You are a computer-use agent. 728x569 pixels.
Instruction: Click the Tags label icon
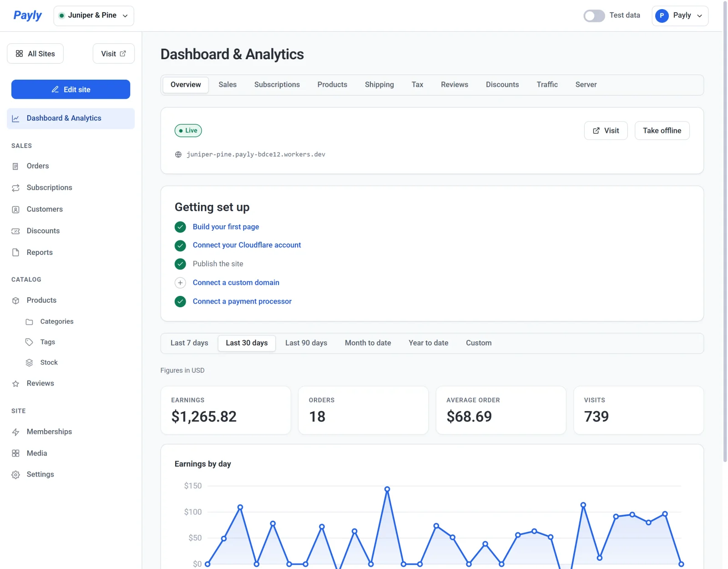click(29, 342)
